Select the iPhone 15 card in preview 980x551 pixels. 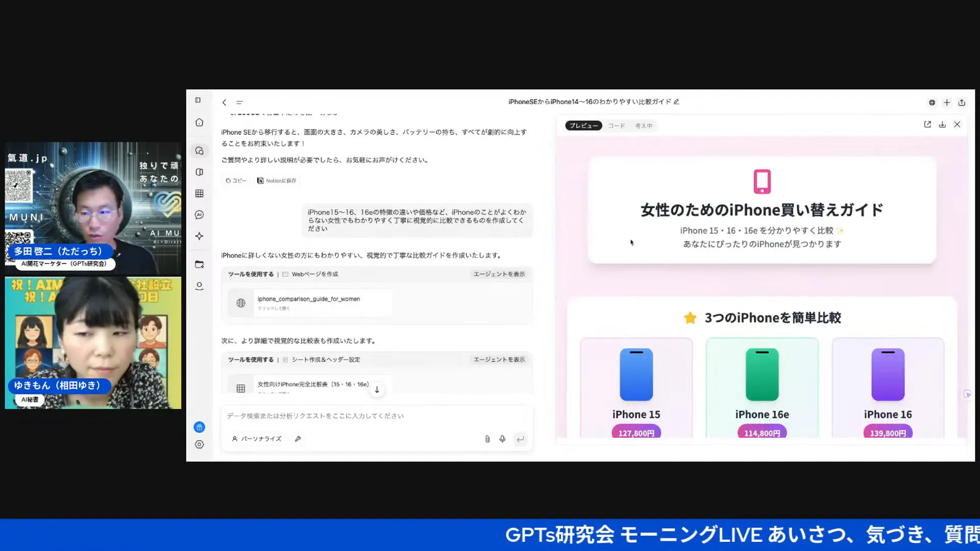click(636, 388)
